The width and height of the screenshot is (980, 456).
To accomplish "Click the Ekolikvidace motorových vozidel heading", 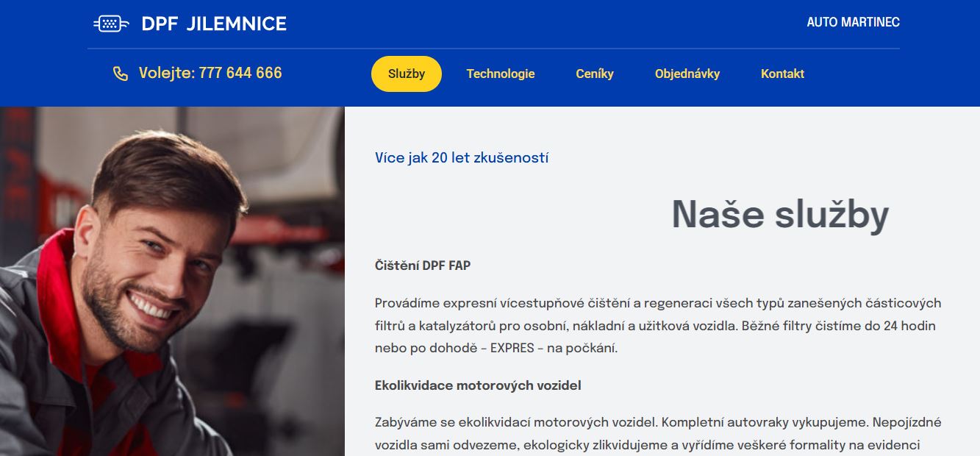I will (x=478, y=385).
